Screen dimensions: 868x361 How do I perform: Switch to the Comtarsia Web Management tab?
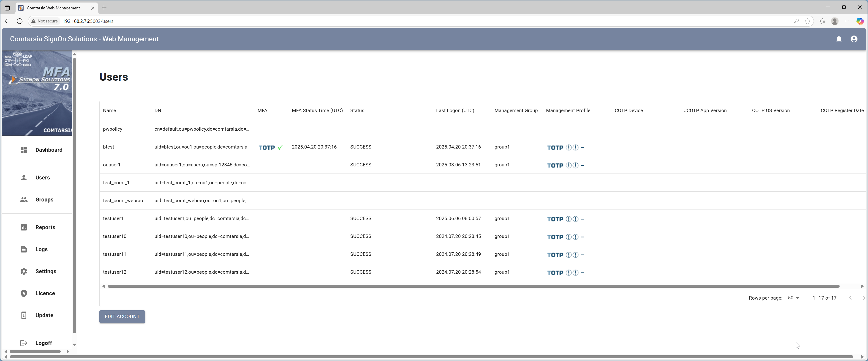[54, 8]
